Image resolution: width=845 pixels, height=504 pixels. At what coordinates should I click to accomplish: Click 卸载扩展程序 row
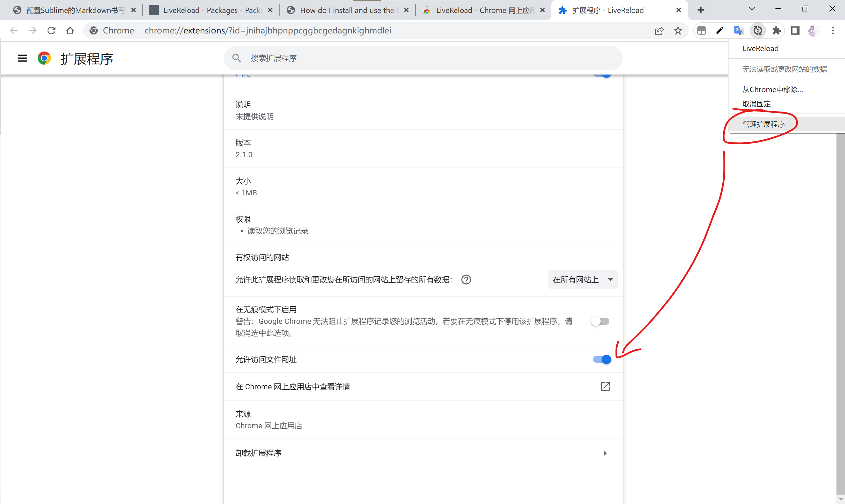[x=423, y=453]
